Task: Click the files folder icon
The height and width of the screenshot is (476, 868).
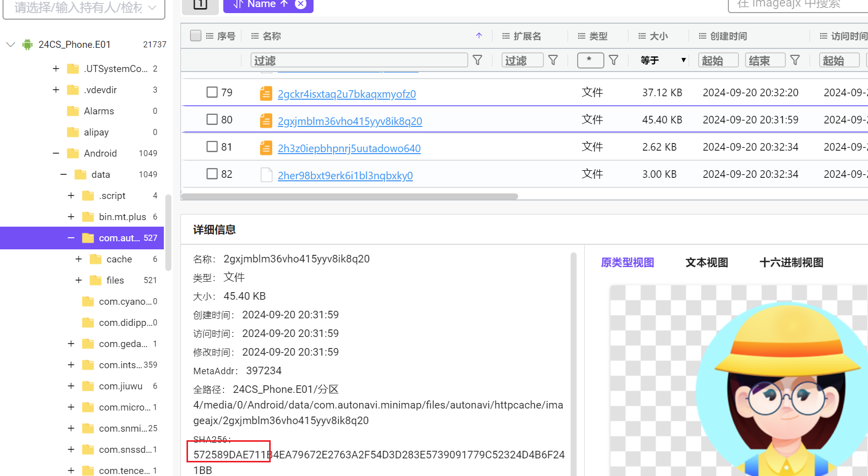Action: click(96, 280)
